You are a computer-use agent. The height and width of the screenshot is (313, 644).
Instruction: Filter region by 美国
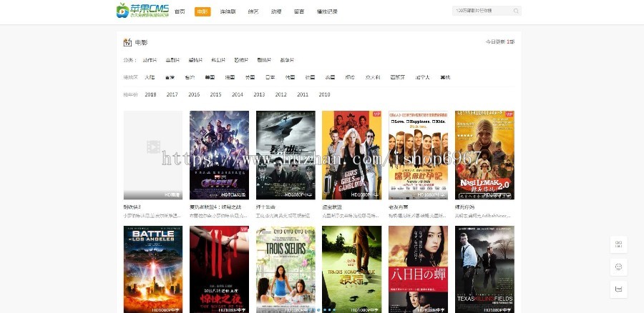(x=210, y=77)
